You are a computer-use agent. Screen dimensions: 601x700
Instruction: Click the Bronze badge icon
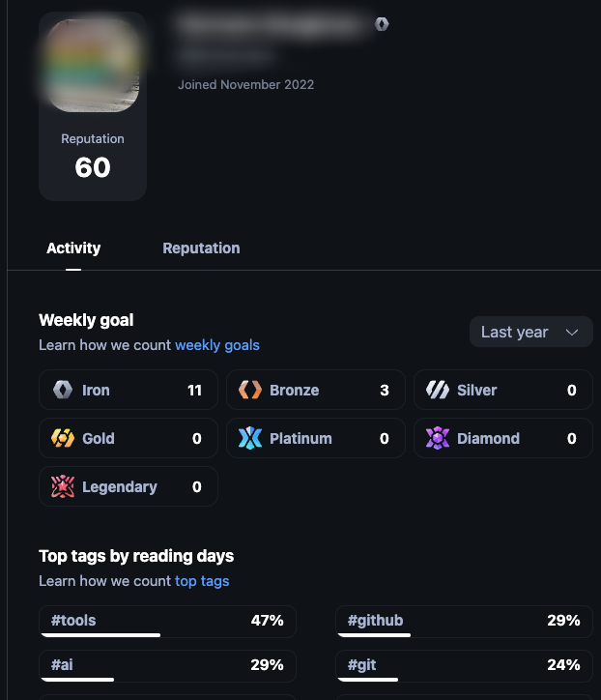[x=250, y=391]
